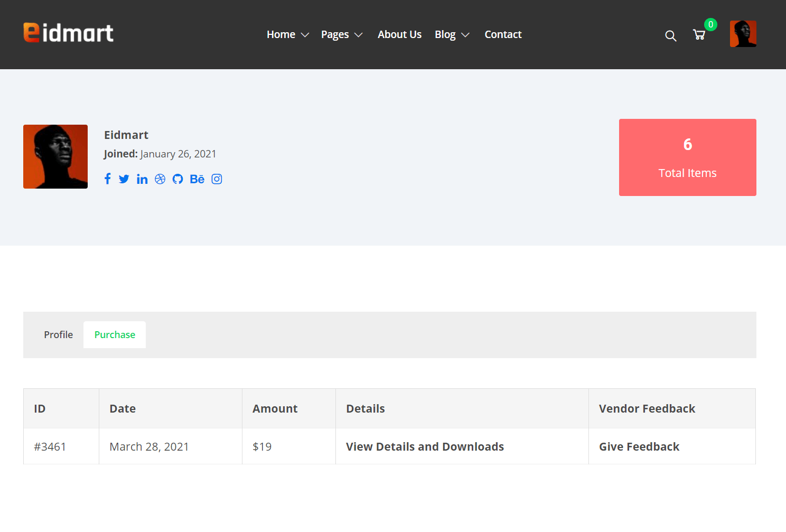786x532 pixels.
Task: Switch to the Profile tab
Action: tap(58, 334)
